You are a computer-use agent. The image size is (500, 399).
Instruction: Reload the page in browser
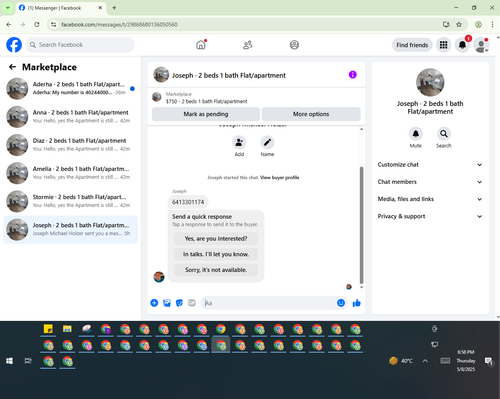(x=37, y=24)
